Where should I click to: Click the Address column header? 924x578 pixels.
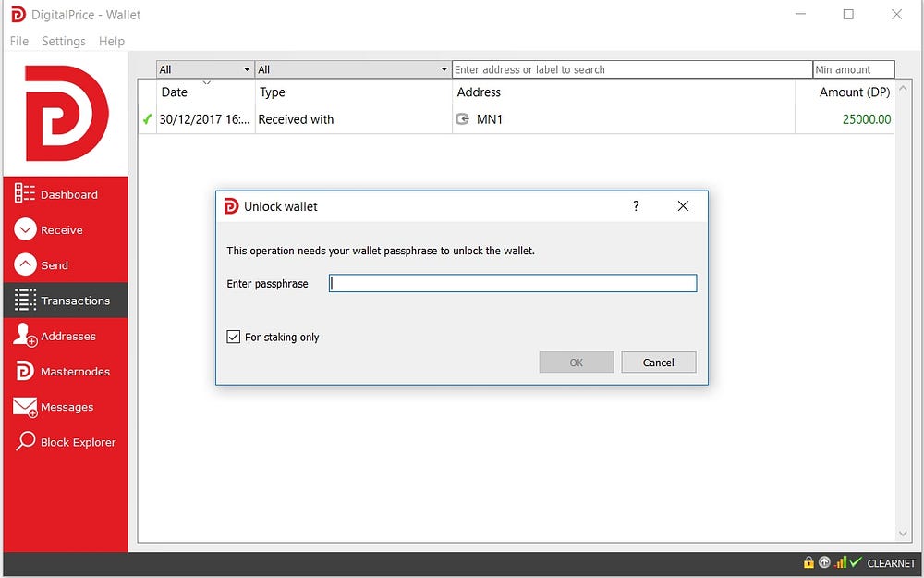coord(624,92)
